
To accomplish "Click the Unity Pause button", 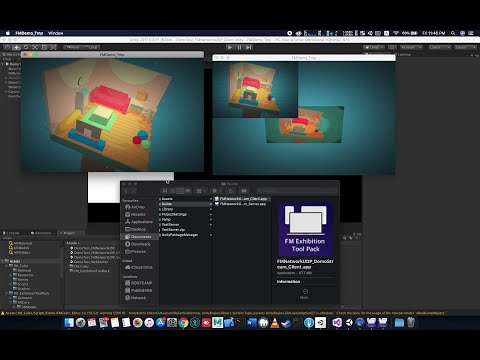I will [x=239, y=47].
